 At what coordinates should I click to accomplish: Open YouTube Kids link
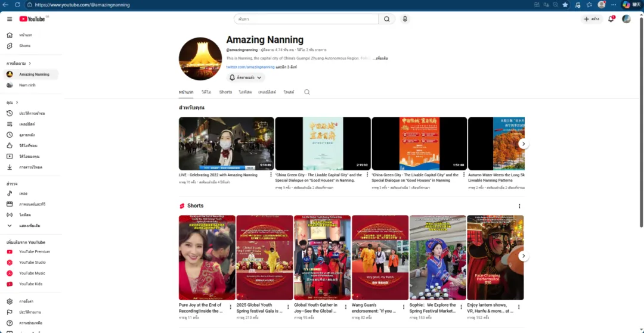pos(32,284)
